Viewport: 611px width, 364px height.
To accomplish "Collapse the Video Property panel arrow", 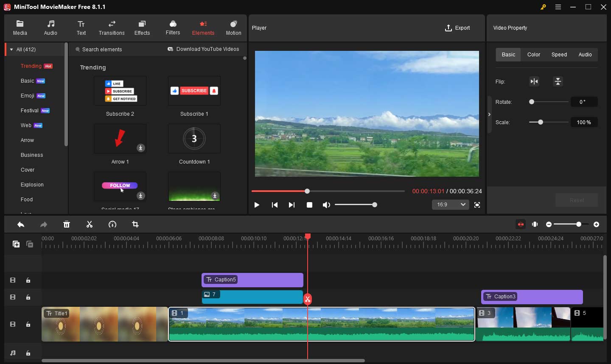I will [489, 114].
